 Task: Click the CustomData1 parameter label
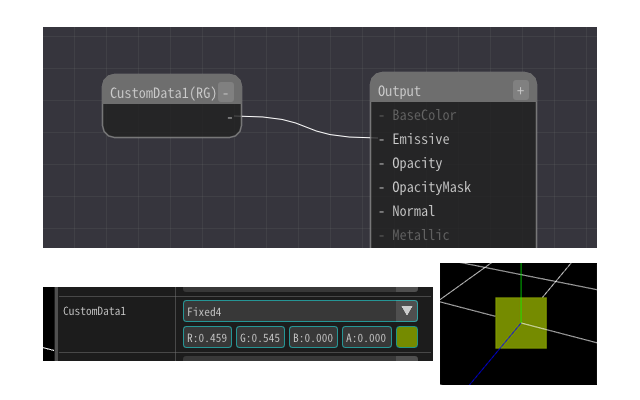(x=94, y=311)
